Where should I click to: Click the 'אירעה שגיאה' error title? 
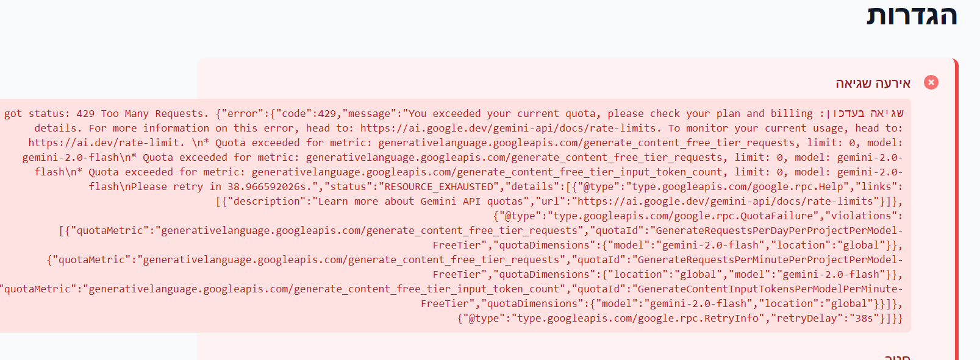[x=873, y=83]
